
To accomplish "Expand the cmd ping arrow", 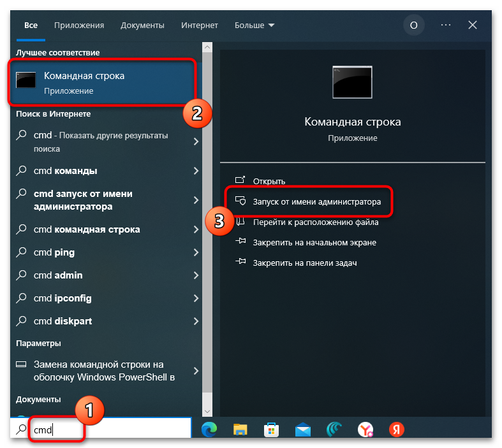I will pos(196,252).
